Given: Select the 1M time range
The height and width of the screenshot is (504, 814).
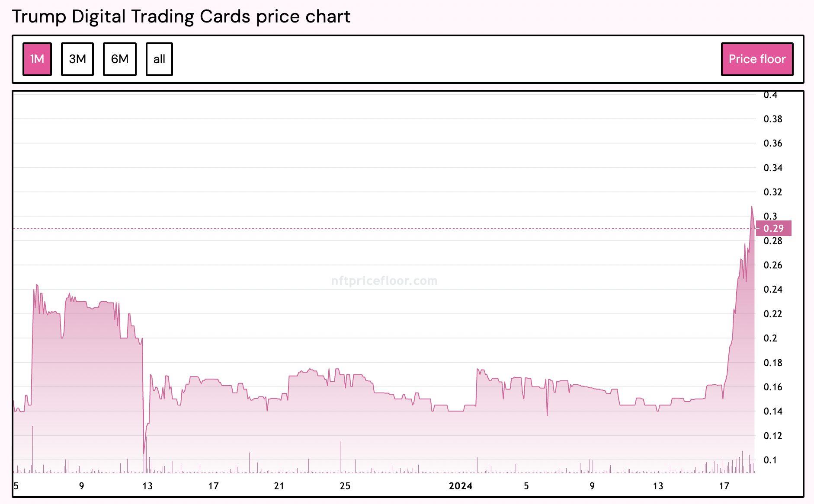Looking at the screenshot, I should point(37,59).
